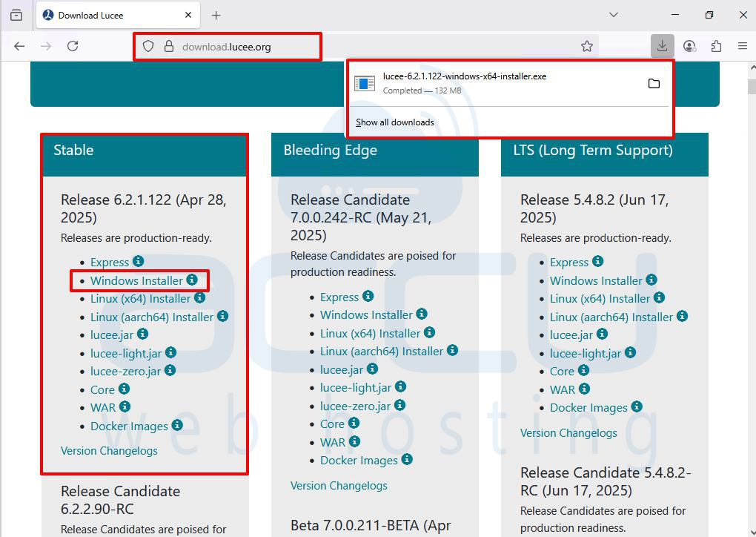
Task: Click LTS Core download link
Action: (562, 372)
